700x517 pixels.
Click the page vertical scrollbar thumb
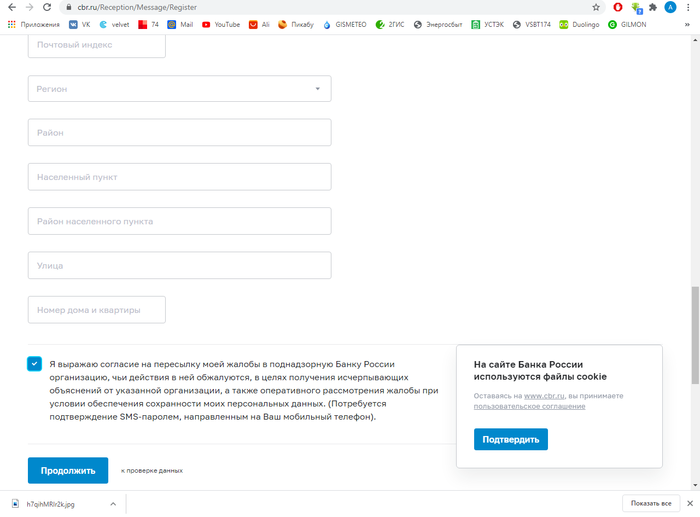(x=694, y=336)
